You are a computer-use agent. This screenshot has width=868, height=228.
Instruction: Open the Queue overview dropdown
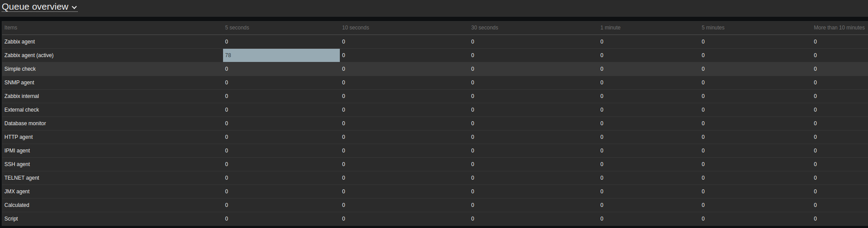pyautogui.click(x=36, y=7)
